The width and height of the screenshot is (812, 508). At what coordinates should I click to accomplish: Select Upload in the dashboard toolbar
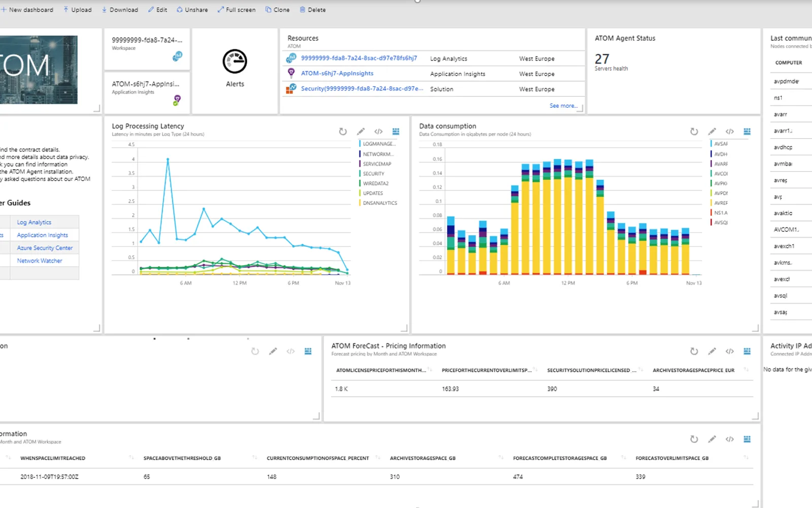click(78, 10)
